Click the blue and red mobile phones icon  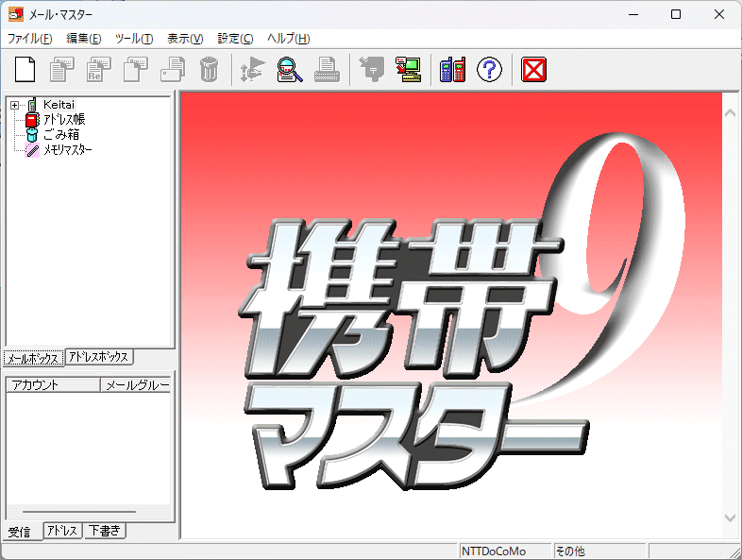pos(453,70)
